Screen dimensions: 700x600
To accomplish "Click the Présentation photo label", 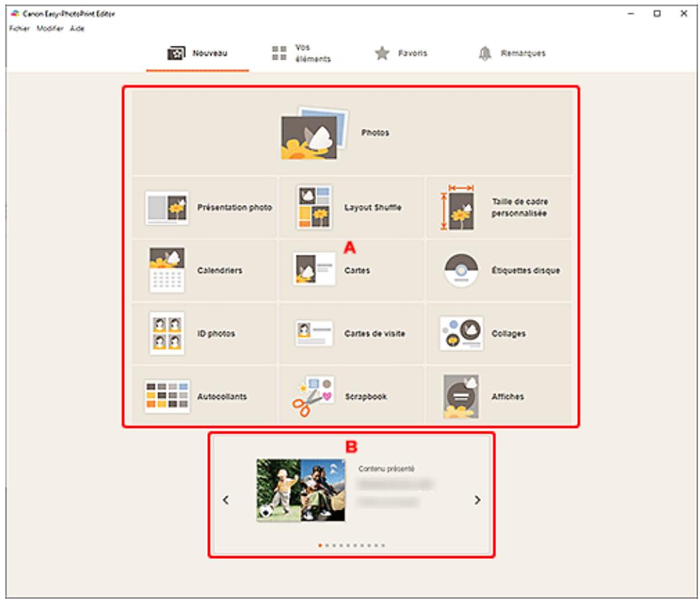I will click(235, 208).
